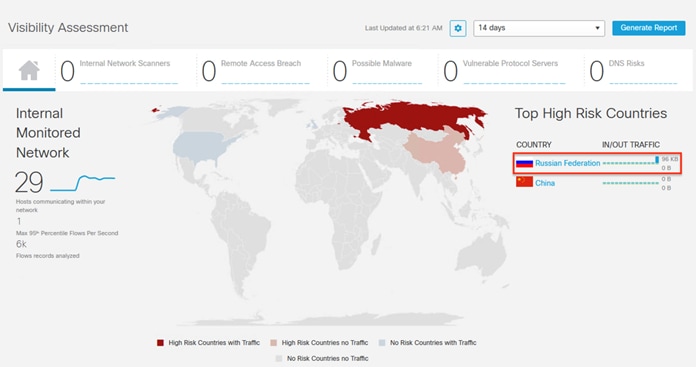Click the Generate Report button

649,28
